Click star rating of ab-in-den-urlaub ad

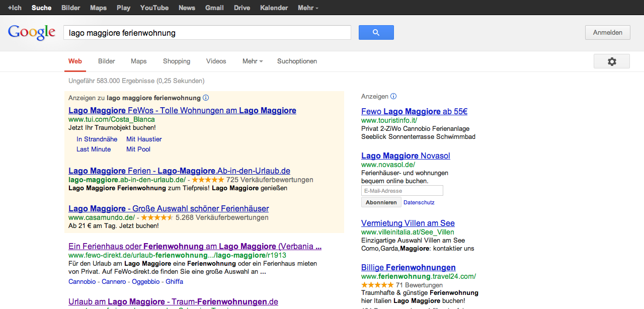click(x=208, y=180)
